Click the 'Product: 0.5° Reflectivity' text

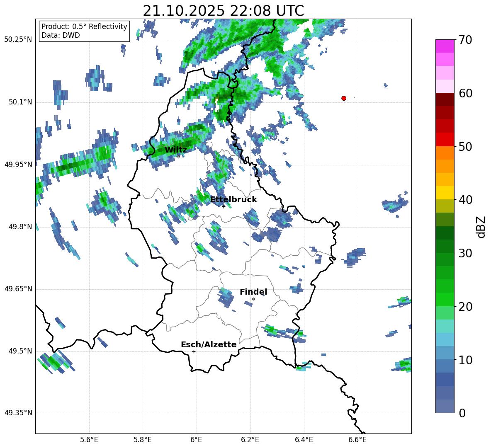[x=84, y=26]
